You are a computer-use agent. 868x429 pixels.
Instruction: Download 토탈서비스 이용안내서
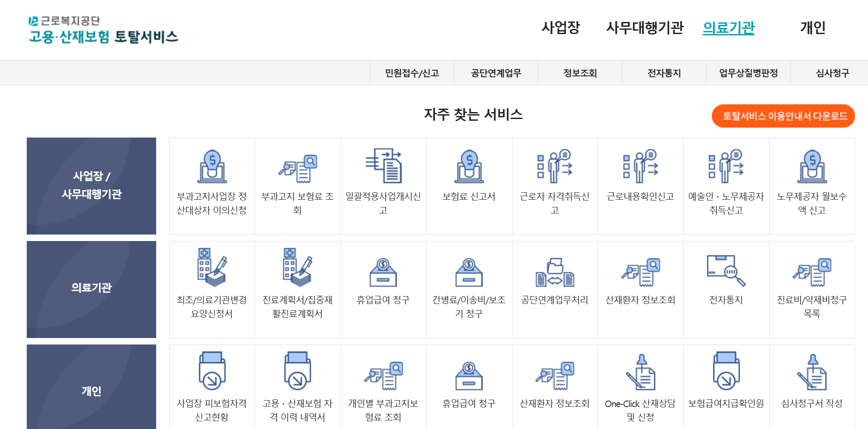coord(783,116)
